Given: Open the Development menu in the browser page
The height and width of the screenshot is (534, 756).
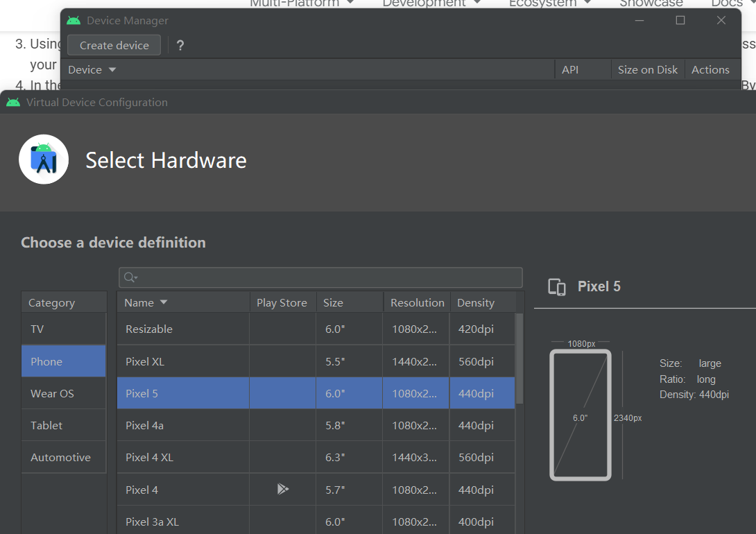Looking at the screenshot, I should tap(431, 3).
